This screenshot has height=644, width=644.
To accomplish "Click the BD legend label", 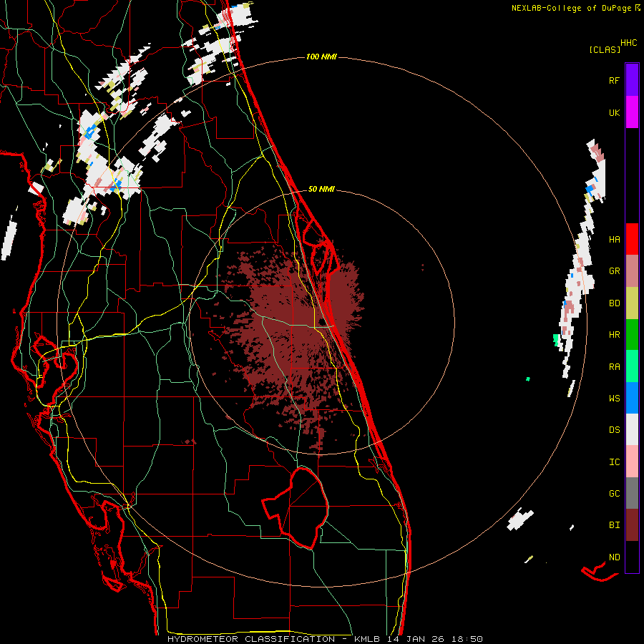I will 614,303.
